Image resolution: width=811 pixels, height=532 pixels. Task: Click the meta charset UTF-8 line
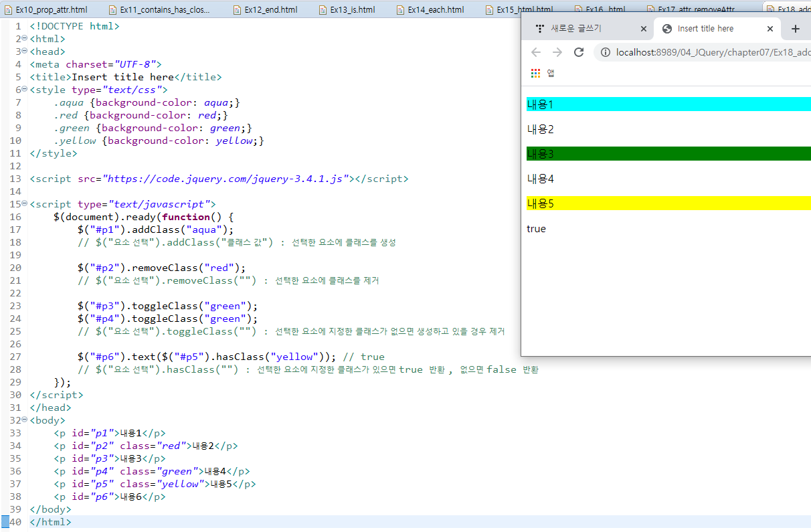[x=96, y=64]
